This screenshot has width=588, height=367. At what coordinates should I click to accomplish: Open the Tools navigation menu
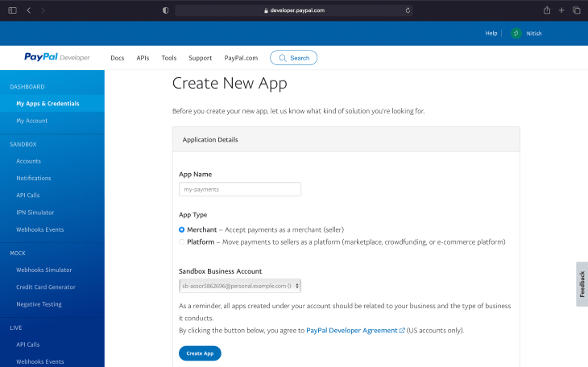(x=169, y=58)
